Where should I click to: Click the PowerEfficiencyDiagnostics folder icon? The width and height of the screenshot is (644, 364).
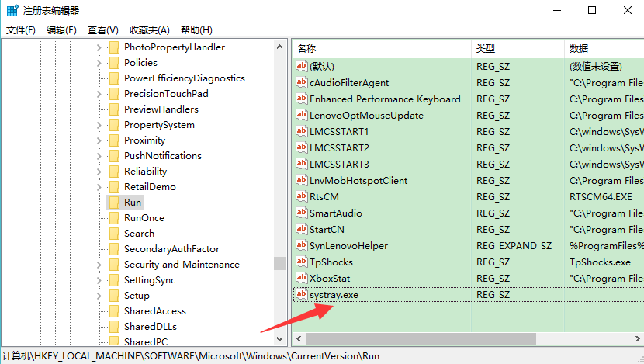[x=115, y=78]
